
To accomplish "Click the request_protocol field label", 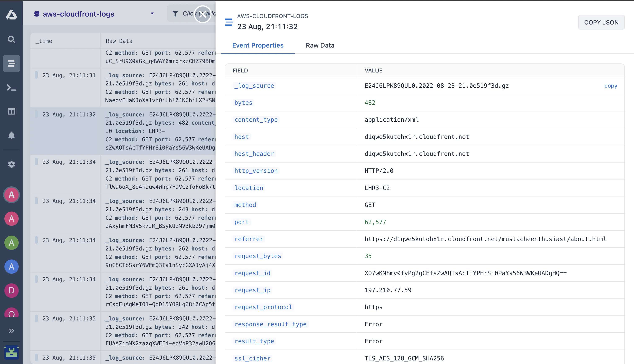I will [x=263, y=307].
